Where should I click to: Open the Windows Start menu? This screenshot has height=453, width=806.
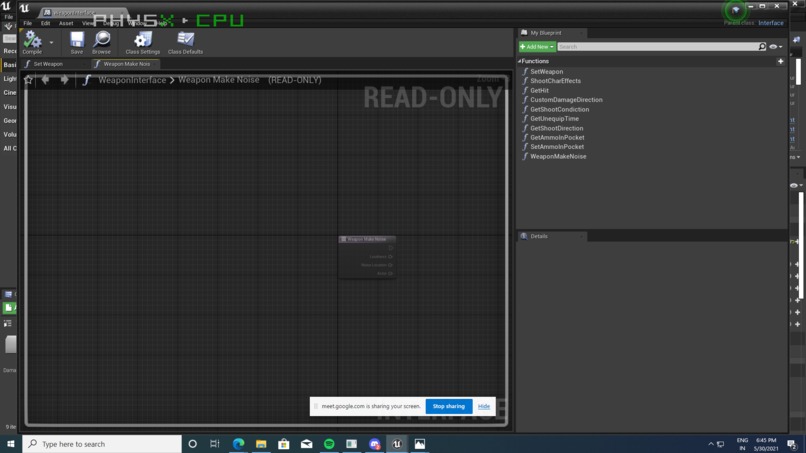pyautogui.click(x=11, y=444)
